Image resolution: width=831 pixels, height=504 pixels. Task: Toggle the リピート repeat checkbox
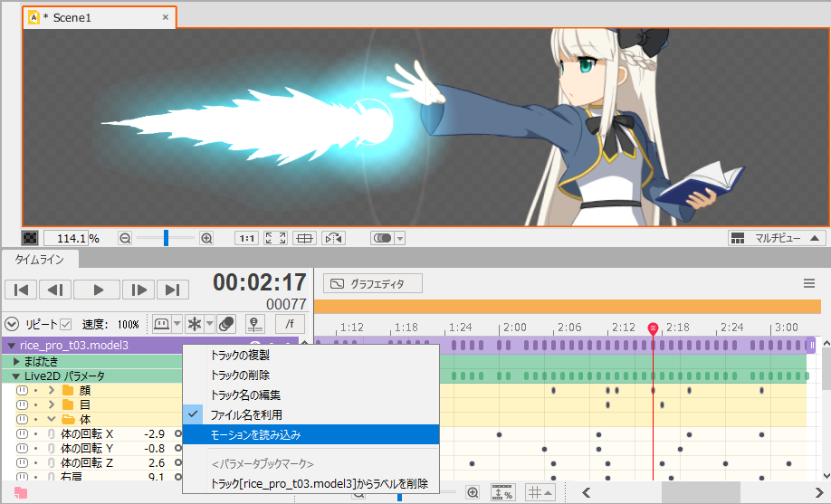coord(65,324)
